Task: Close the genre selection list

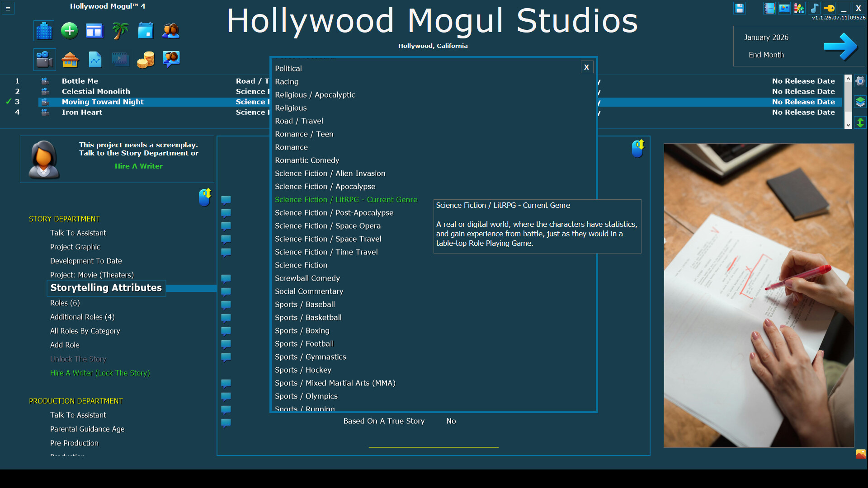Action: pyautogui.click(x=586, y=67)
